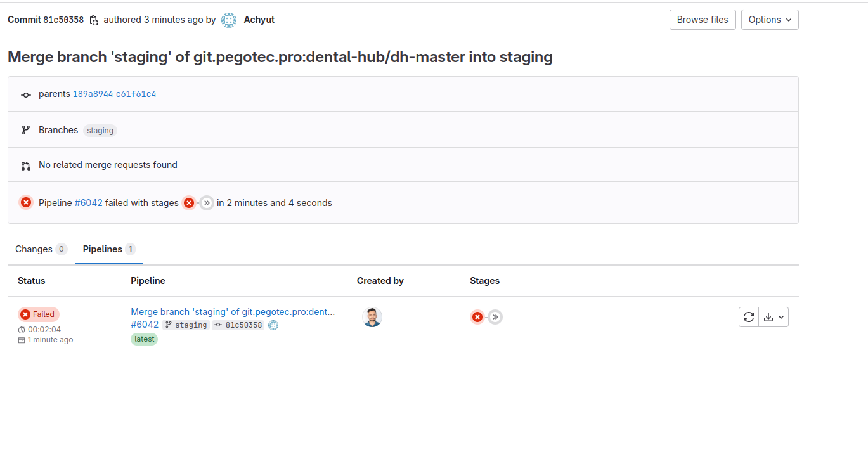
Task: Retry the failed pipeline #6042
Action: click(x=749, y=317)
